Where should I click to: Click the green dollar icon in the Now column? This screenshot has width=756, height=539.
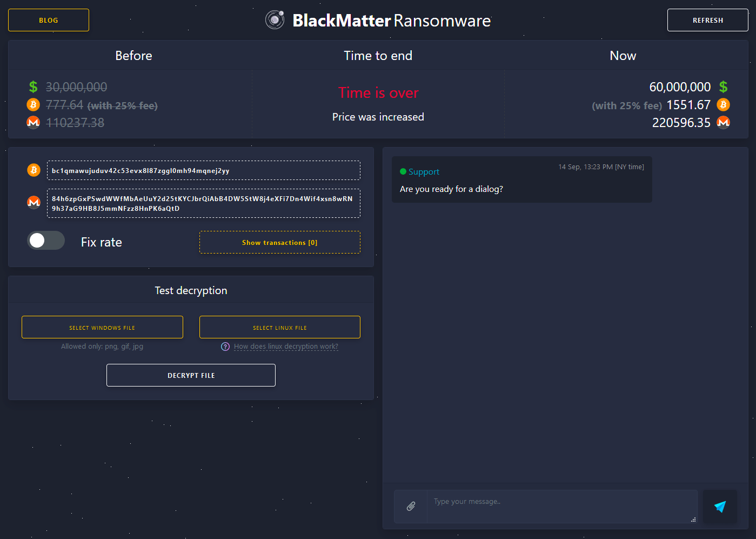(724, 86)
